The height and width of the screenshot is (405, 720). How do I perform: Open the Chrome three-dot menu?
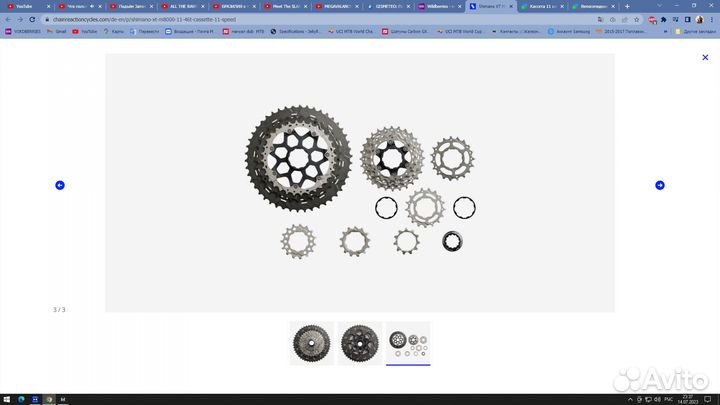[712, 20]
